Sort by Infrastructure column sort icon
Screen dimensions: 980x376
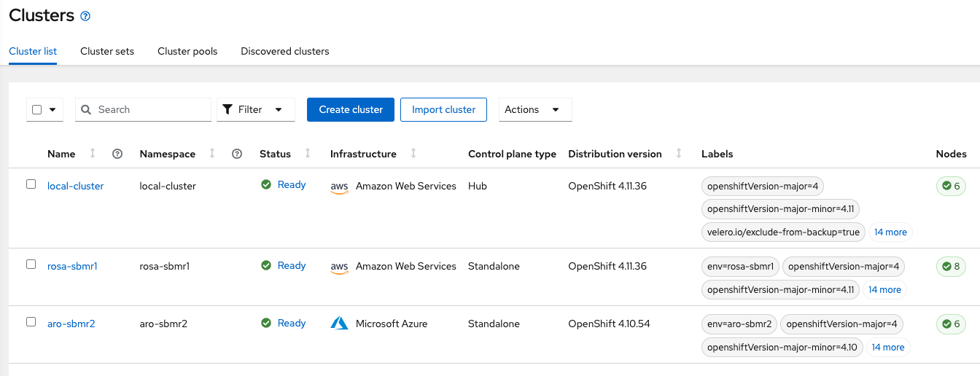[413, 154]
